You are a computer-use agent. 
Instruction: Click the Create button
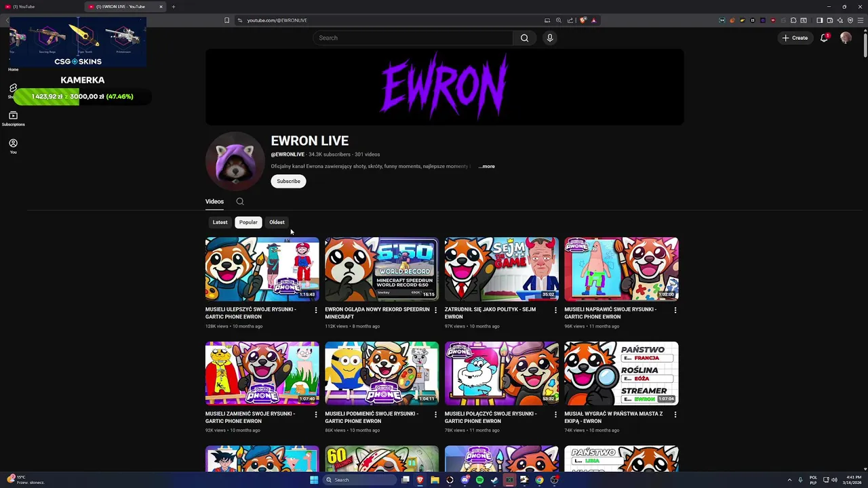pyautogui.click(x=795, y=38)
